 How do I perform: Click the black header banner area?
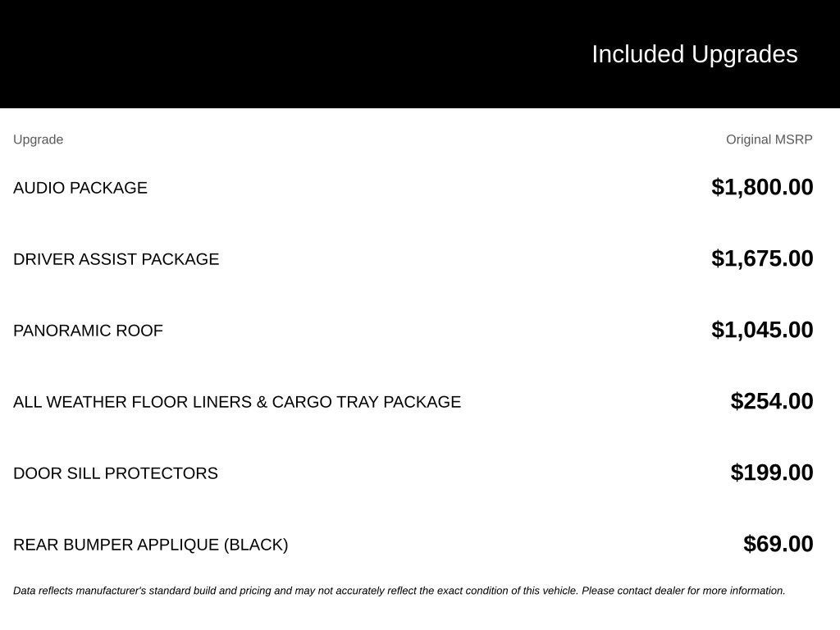coord(420,54)
